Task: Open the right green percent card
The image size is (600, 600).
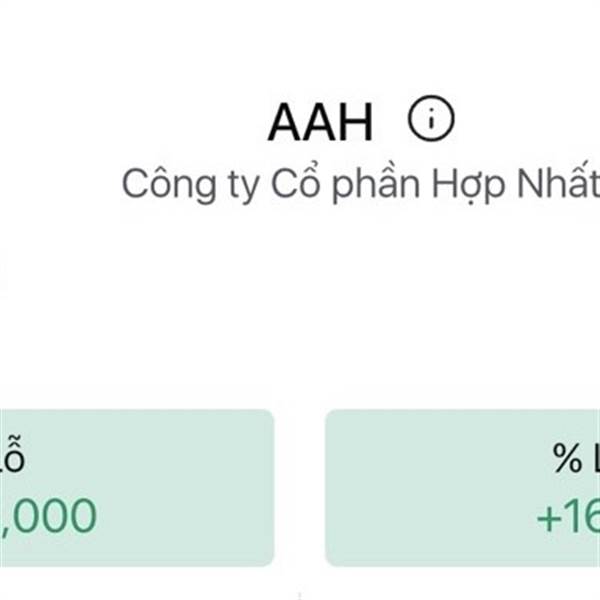Action: [x=463, y=487]
